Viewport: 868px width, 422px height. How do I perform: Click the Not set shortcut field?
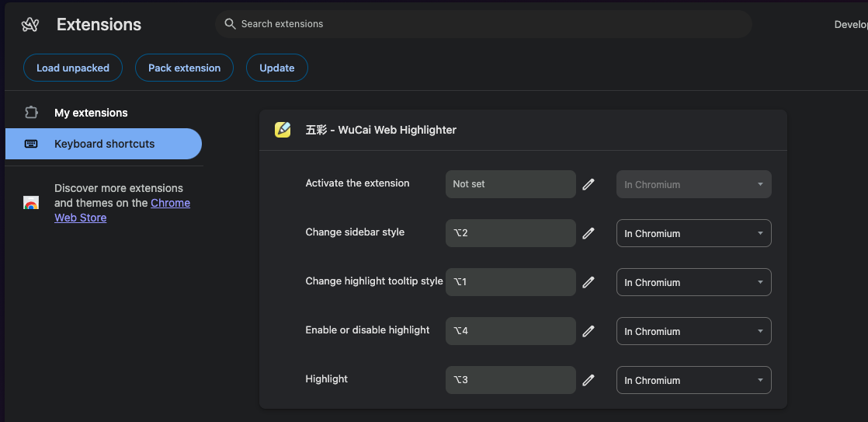(x=510, y=184)
